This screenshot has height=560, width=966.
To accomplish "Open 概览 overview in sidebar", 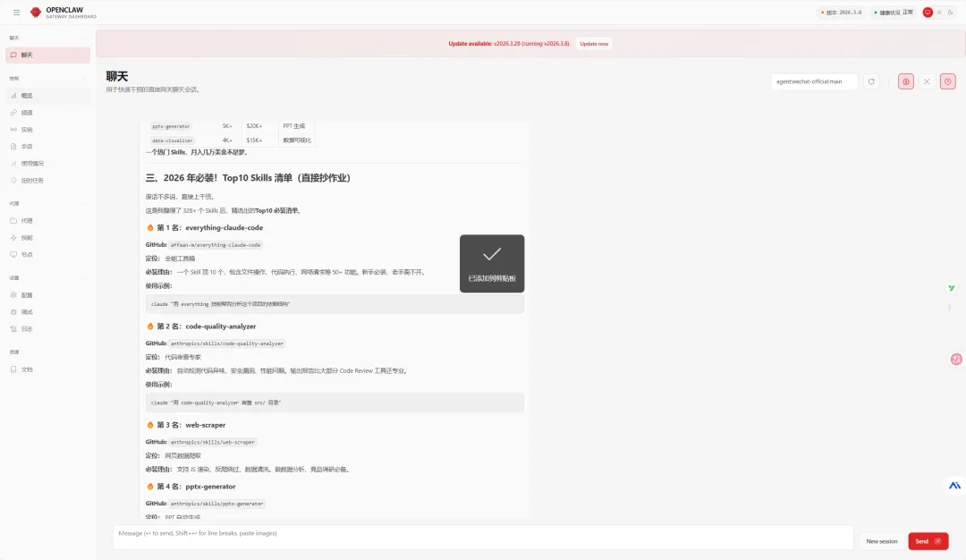I will tap(48, 96).
